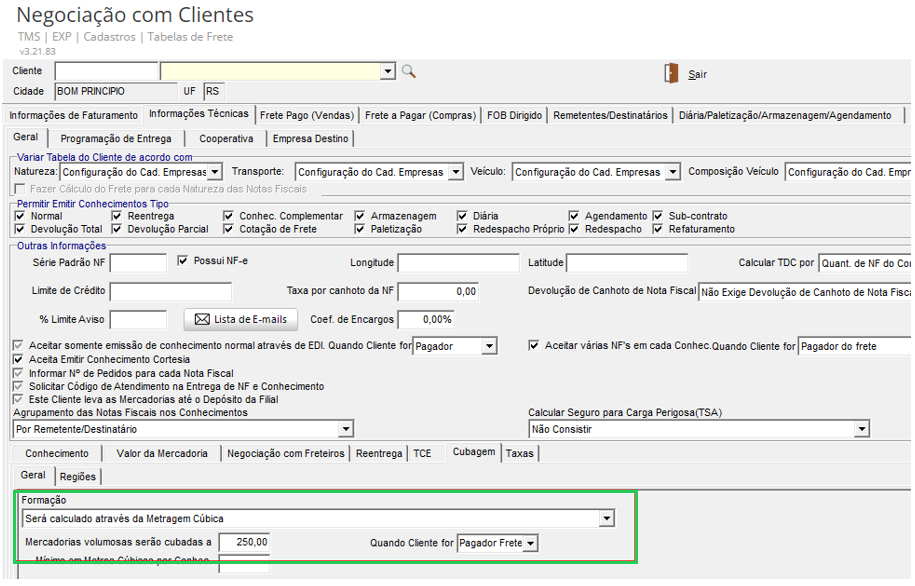Open the Cooperativa tab
Screen dimensions: 915x586
point(226,139)
